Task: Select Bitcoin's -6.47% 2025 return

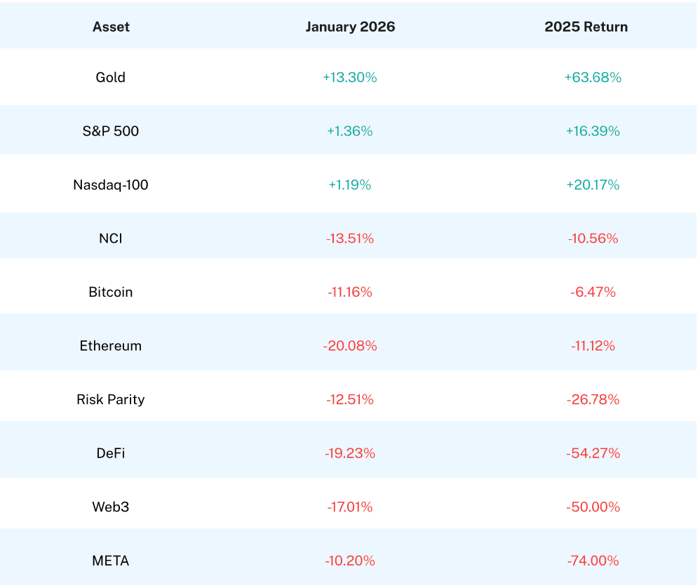Action: coord(593,293)
